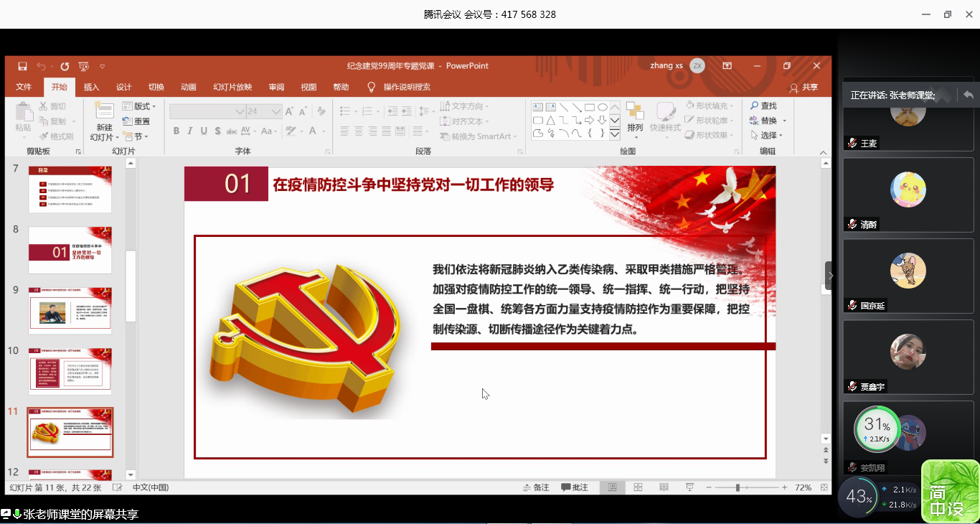Click the New Slide (新建幻灯片) icon

[105, 111]
